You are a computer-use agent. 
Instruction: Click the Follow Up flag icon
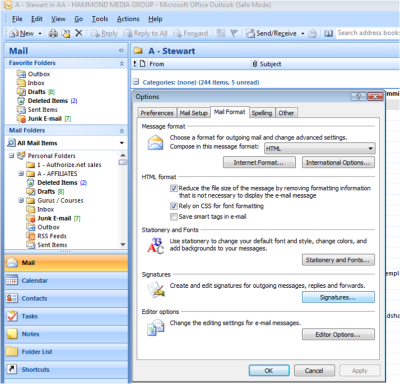(x=234, y=33)
